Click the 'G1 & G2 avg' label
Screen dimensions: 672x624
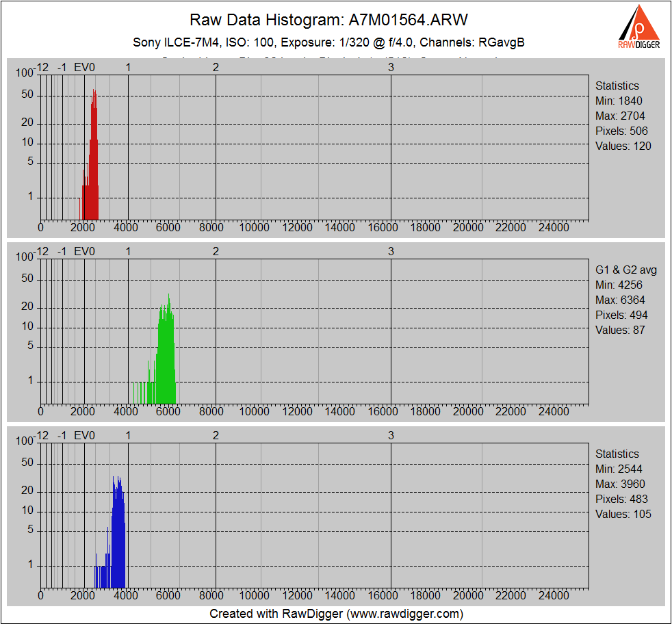coord(625,270)
